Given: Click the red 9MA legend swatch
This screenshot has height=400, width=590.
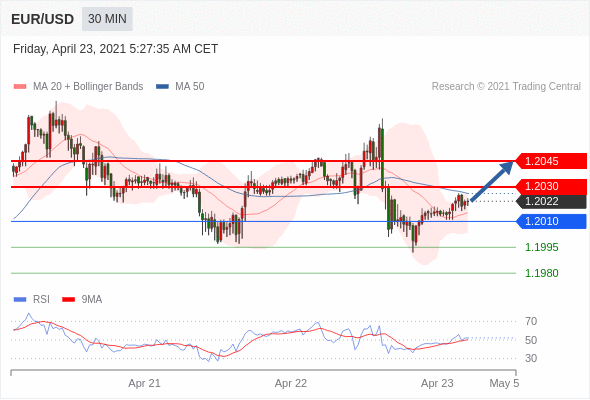Looking at the screenshot, I should (68, 300).
